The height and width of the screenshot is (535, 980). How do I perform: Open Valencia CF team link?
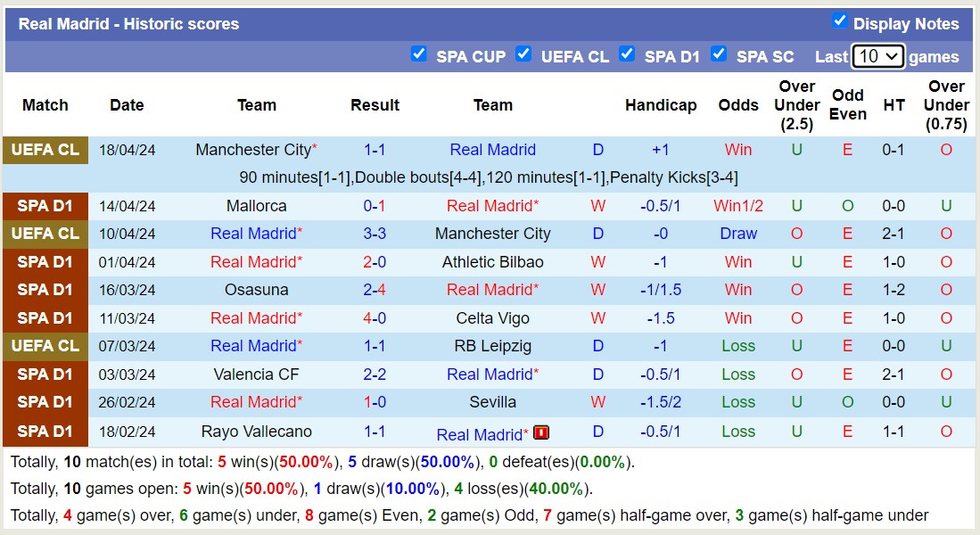tap(256, 374)
